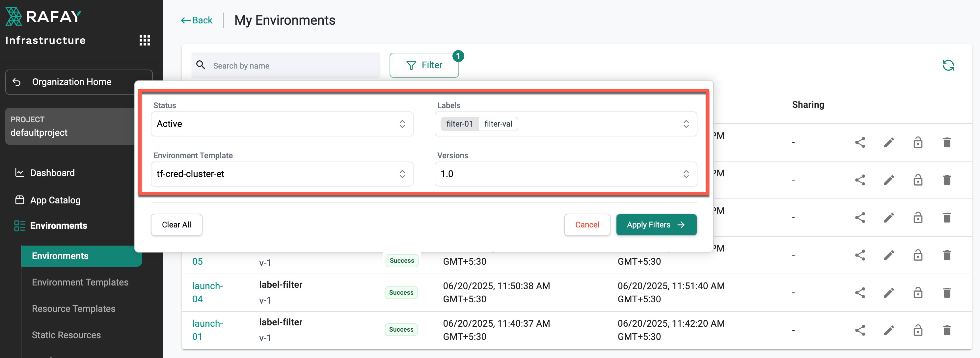Viewport: 980px width, 358px height.
Task: Click delete trash icon for launch-01 row
Action: coord(947,330)
